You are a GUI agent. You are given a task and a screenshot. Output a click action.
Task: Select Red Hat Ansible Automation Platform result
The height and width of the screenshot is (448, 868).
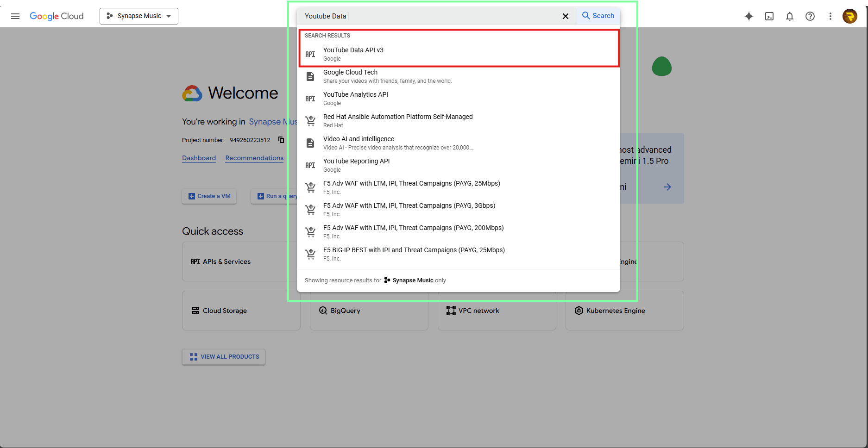(459, 121)
